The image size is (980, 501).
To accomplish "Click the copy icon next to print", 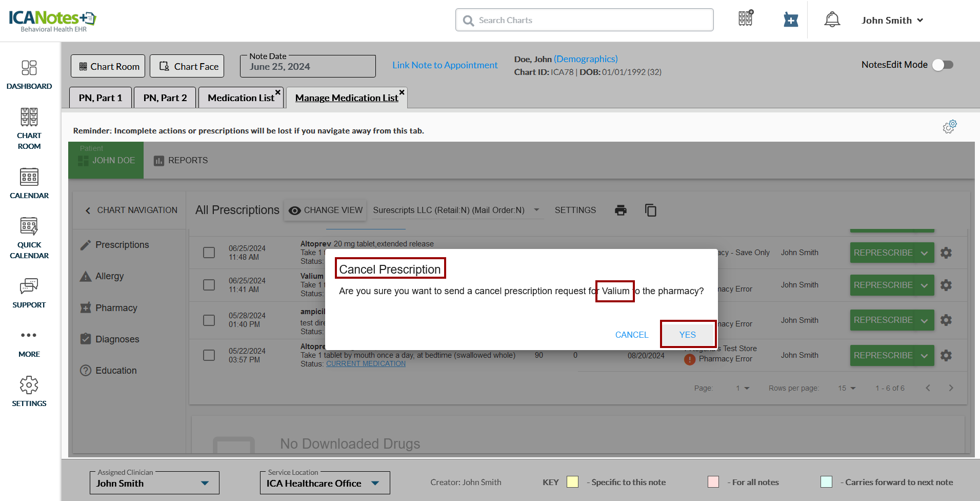I will pos(650,210).
